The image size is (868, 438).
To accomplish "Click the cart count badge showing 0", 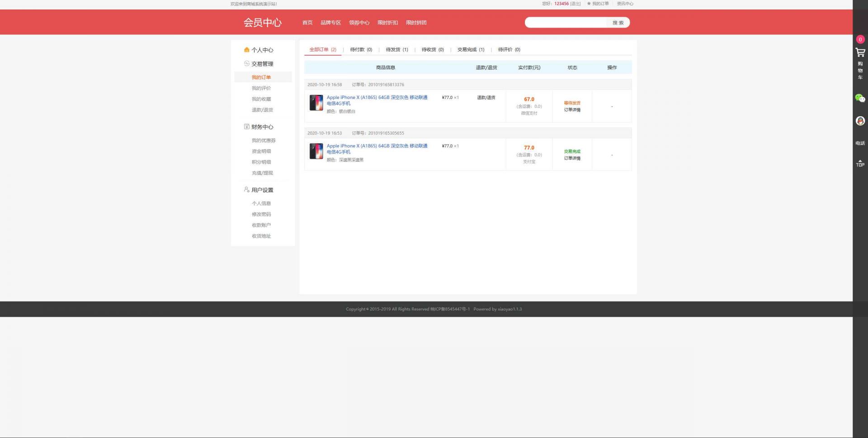I will (x=860, y=39).
